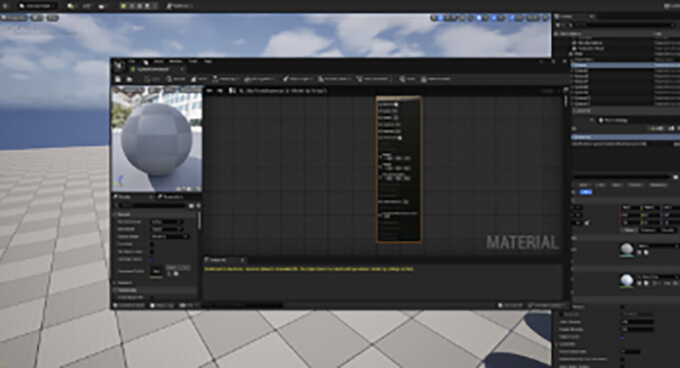680x368 pixels.
Task: Click the Output Log button in status bar
Action: 162,306
